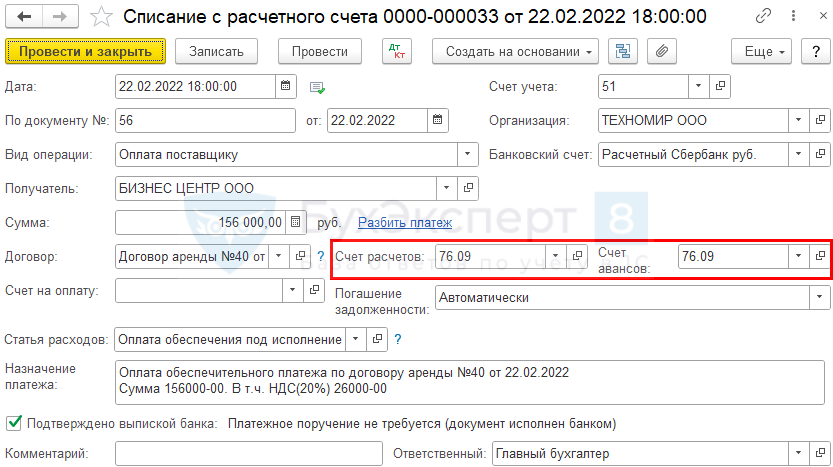833x467 pixels.
Task: Open calendar picker for Дата field
Action: click(x=286, y=87)
